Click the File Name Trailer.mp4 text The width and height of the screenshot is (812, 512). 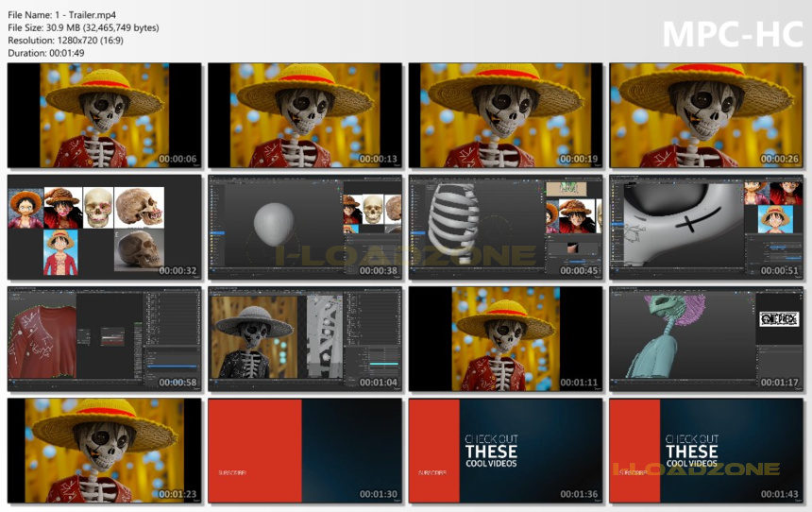61,15
